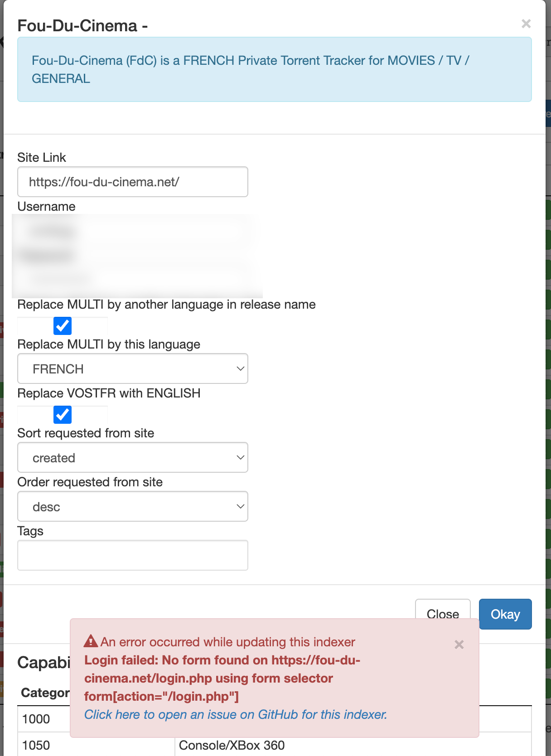The image size is (551, 756).
Task: Open GitHub issue link for this indexer
Action: click(x=236, y=715)
